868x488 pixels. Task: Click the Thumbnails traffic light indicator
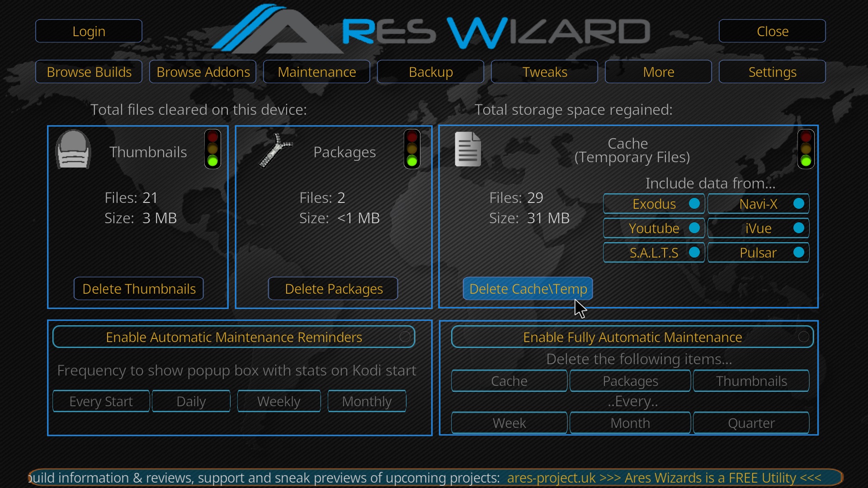click(212, 149)
